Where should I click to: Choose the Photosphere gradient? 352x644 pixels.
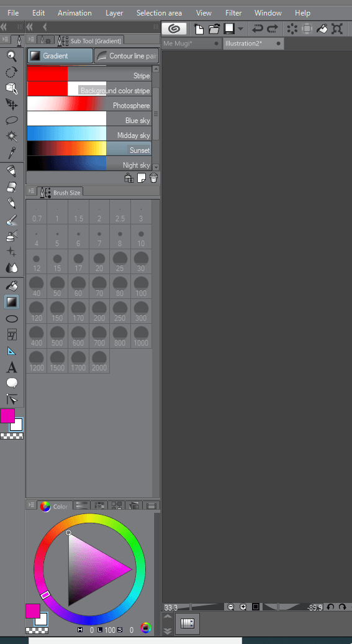pos(89,104)
